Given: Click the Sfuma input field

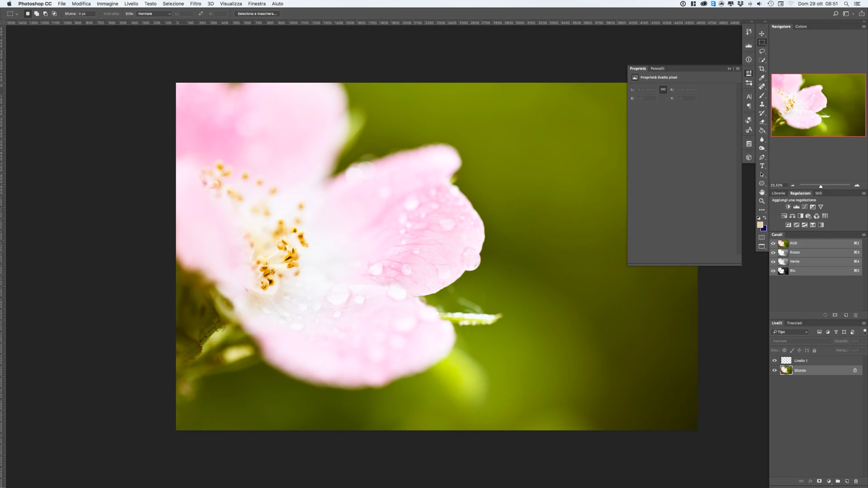Looking at the screenshot, I should point(87,14).
